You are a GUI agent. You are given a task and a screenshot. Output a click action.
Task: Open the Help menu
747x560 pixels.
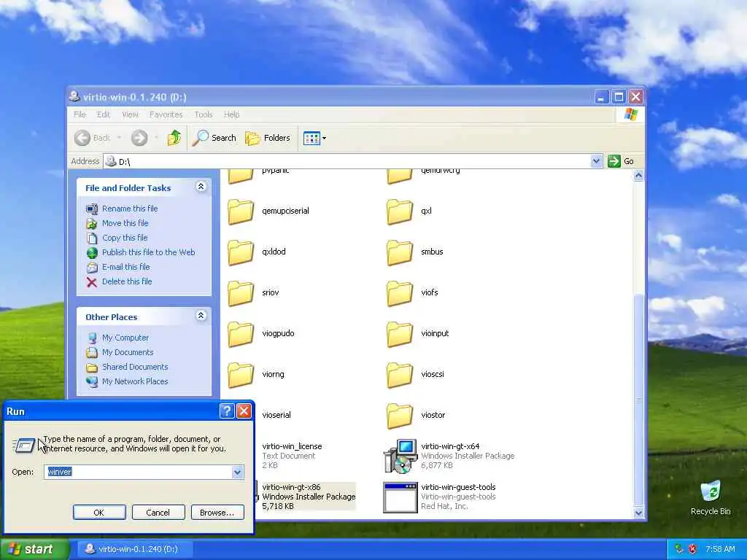(231, 114)
